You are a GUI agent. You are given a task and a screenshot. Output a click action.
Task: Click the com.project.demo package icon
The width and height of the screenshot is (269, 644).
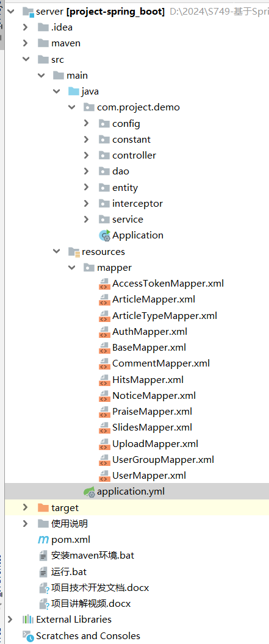pos(89,107)
